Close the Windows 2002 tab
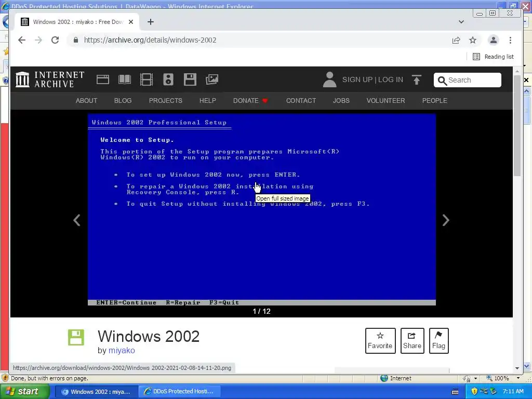This screenshot has width=532, height=399. (x=131, y=22)
